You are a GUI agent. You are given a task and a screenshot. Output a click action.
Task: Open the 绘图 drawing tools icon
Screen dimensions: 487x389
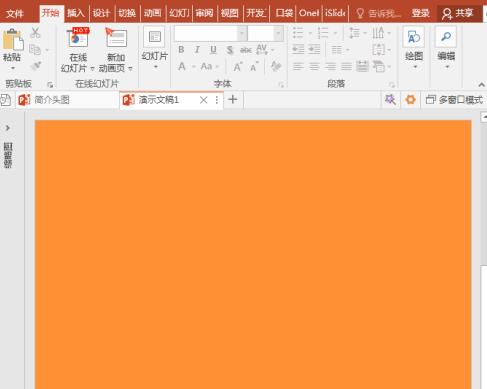(414, 37)
